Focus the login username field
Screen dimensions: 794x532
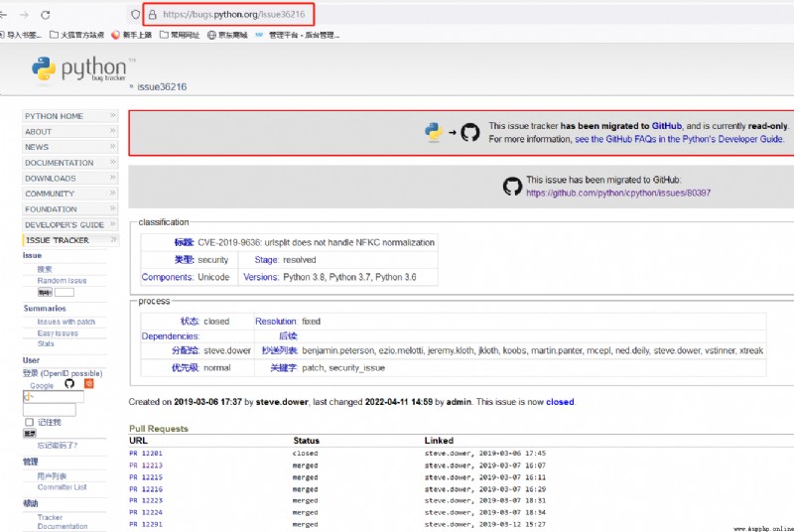54,397
